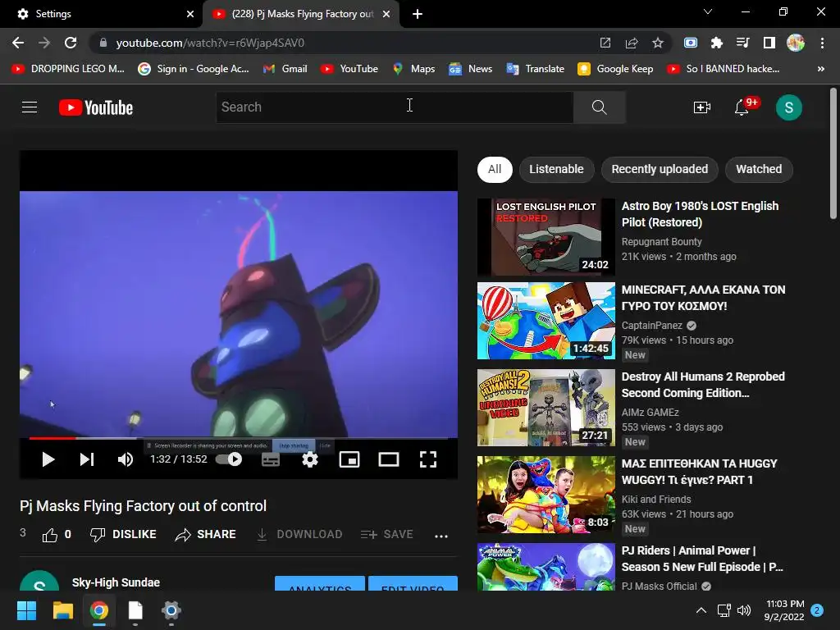Open the Create video camera icon

(x=702, y=107)
